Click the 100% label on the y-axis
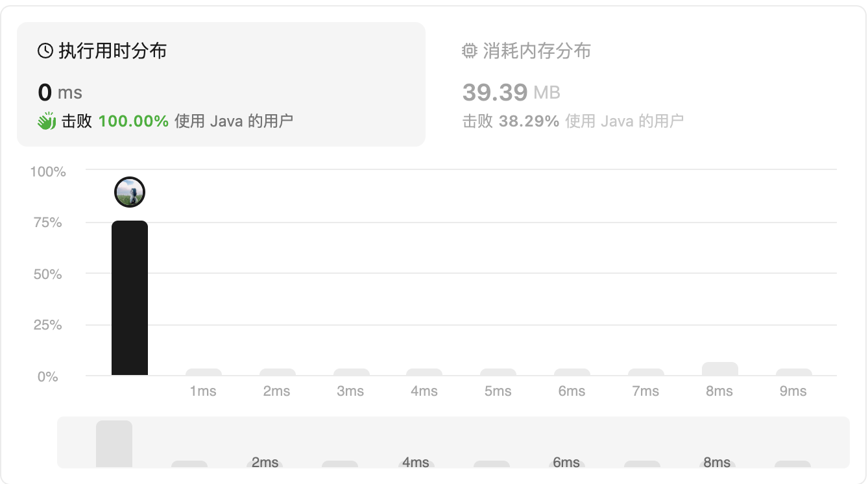Image resolution: width=868 pixels, height=484 pixels. 47,171
